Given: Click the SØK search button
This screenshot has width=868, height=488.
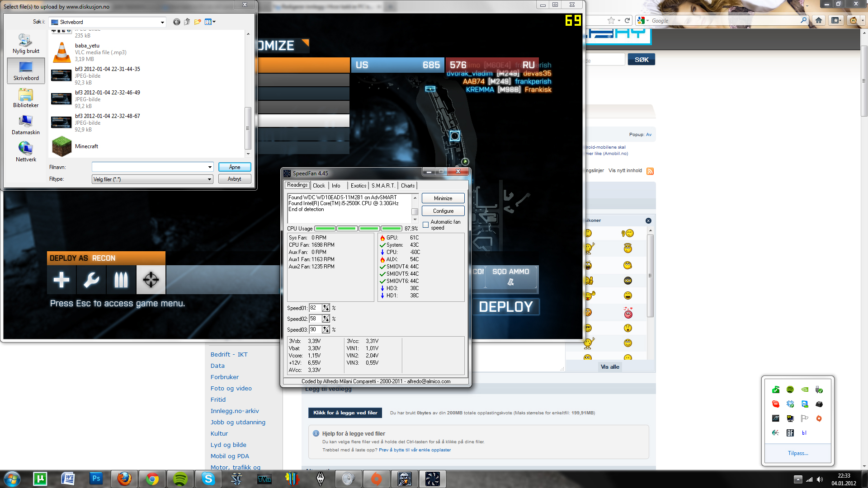Looking at the screenshot, I should coord(641,60).
